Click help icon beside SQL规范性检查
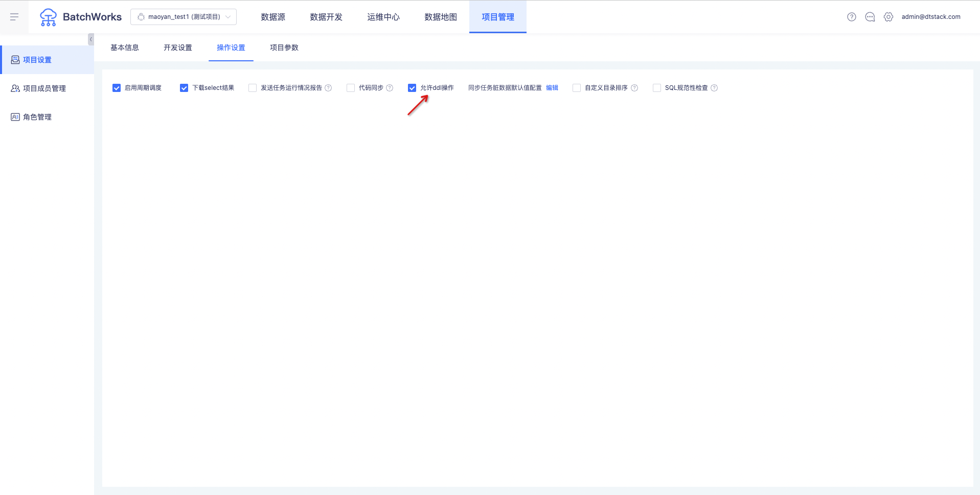The height and width of the screenshot is (495, 980). tap(714, 88)
